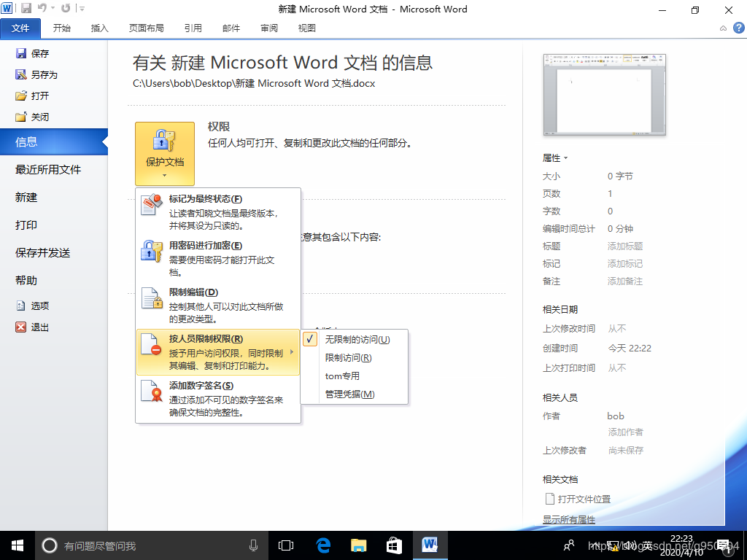
Task: Open the Windows Start menu
Action: [x=18, y=545]
